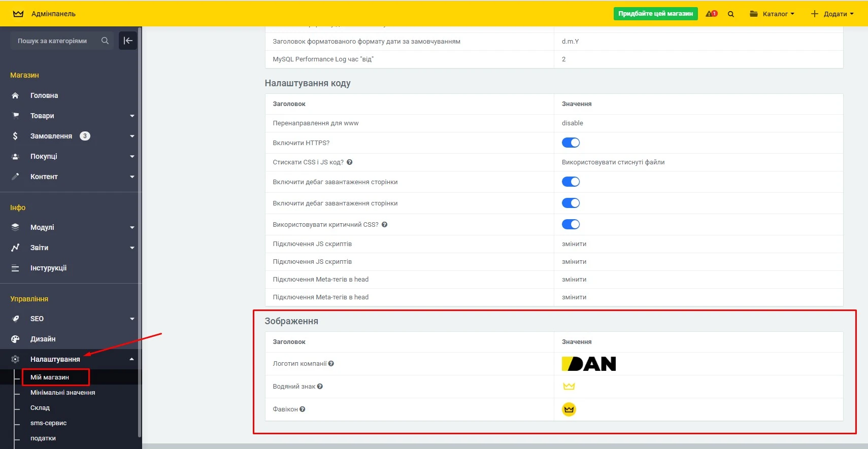Select Мій магазин in settings submenu
The height and width of the screenshot is (449, 868).
pos(50,377)
